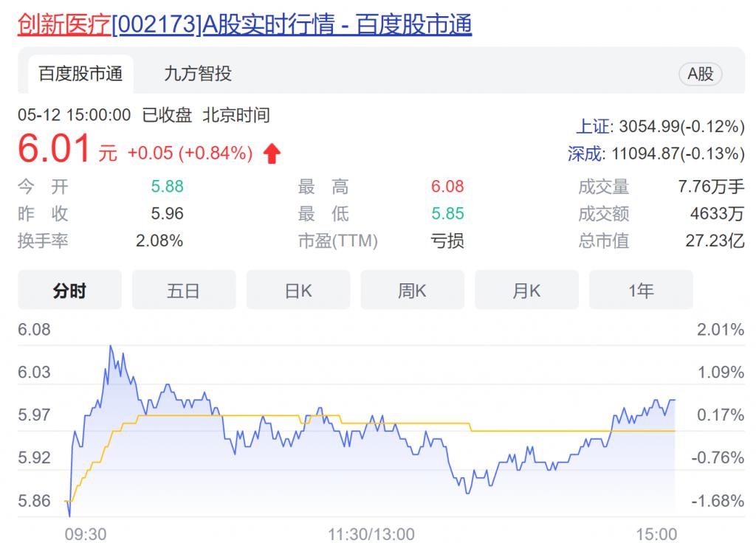Click the 成交量 value 7.76万手
The height and width of the screenshot is (543, 756).
[711, 187]
